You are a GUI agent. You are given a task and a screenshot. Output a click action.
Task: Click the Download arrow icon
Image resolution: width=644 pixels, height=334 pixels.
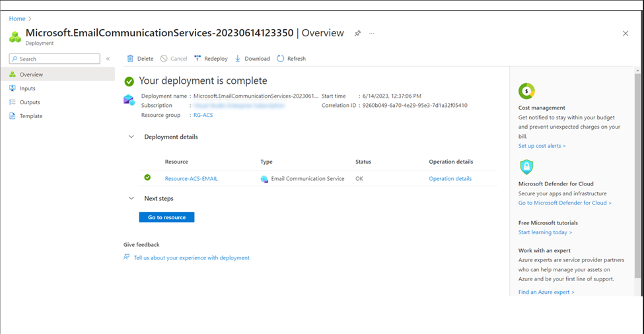click(x=238, y=59)
